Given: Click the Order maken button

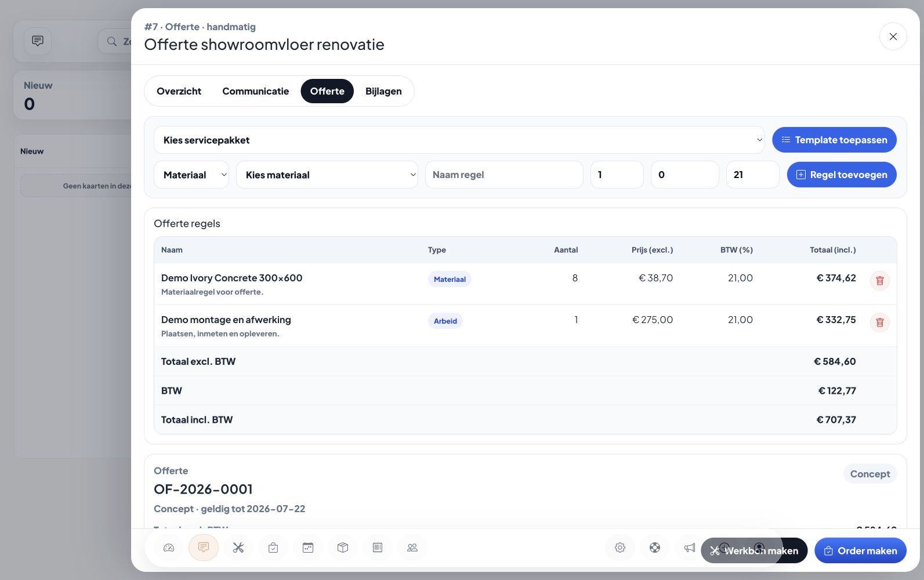Looking at the screenshot, I should [861, 550].
